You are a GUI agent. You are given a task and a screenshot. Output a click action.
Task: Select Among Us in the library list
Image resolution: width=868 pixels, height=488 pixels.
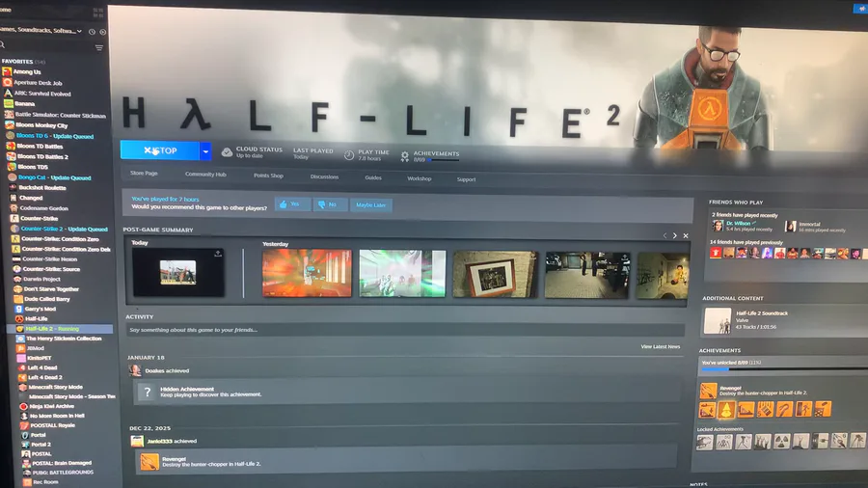(27, 72)
